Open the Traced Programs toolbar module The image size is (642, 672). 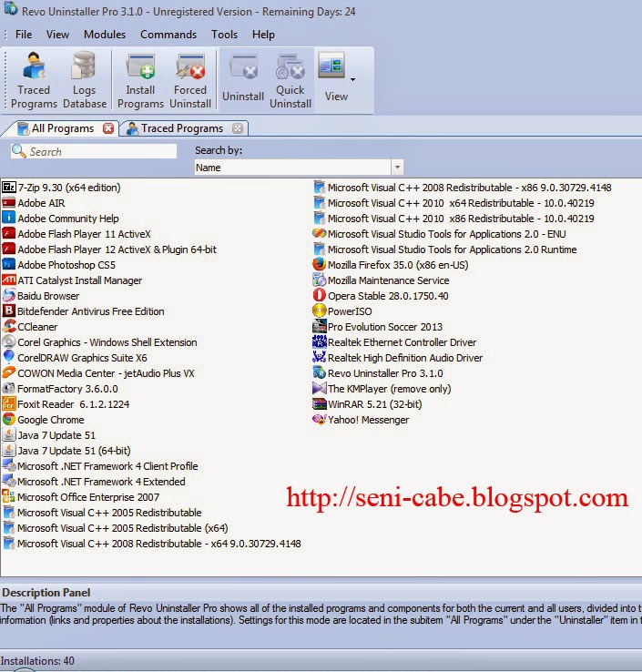tap(34, 80)
